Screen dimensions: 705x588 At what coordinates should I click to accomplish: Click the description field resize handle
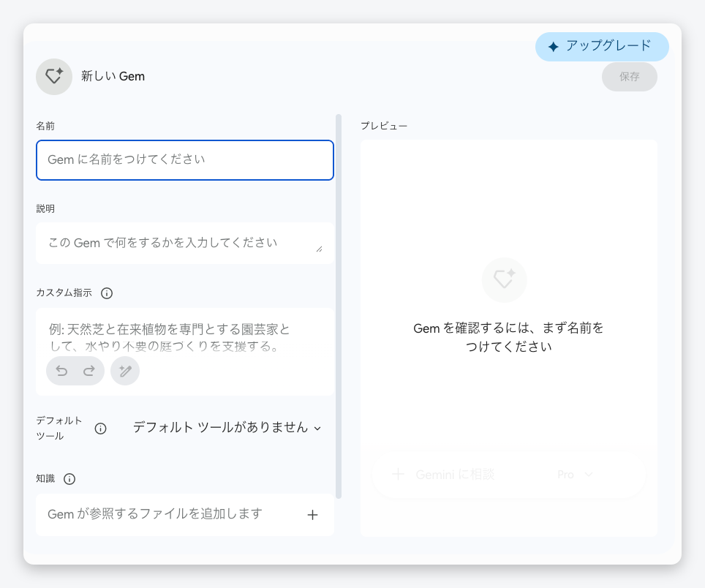click(x=320, y=249)
